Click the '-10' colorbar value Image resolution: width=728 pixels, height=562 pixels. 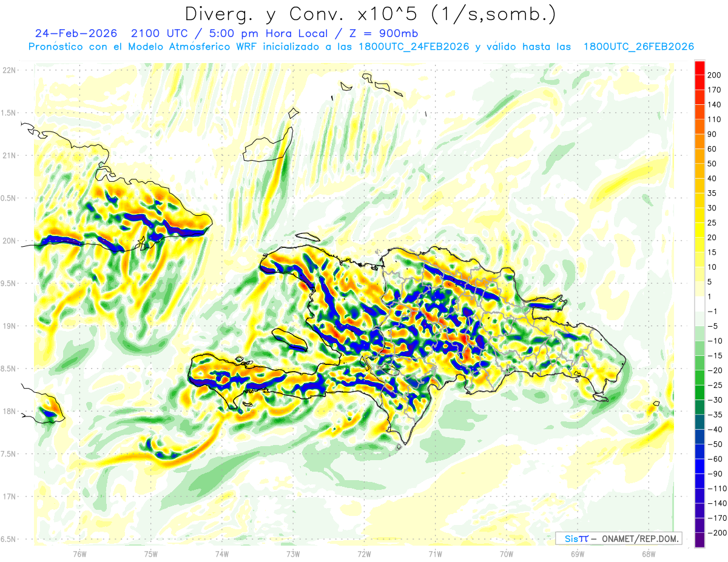click(715, 341)
